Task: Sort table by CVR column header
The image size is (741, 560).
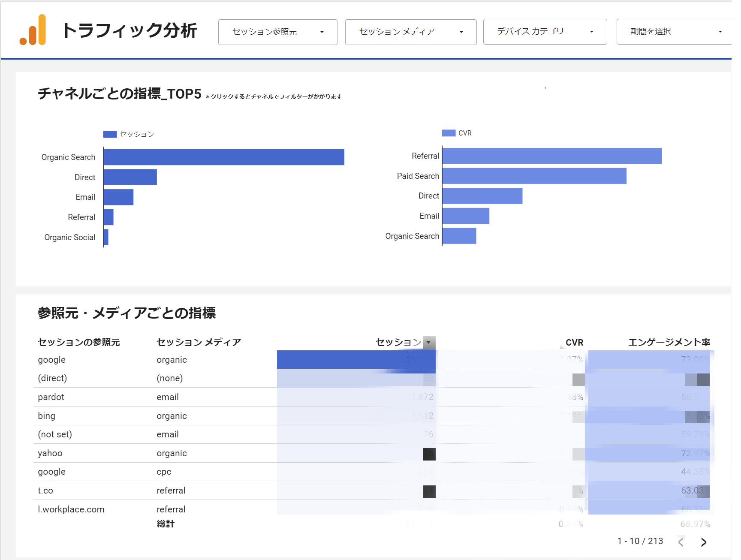Action: (574, 342)
